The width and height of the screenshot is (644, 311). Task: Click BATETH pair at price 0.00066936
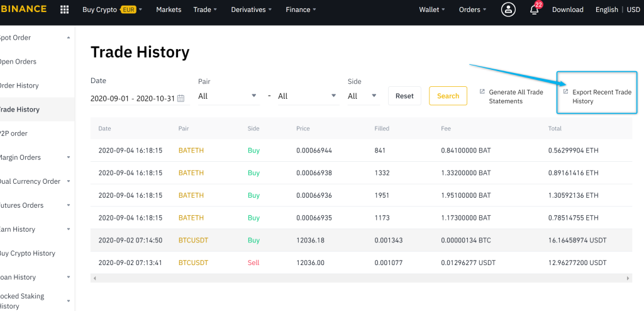pyautogui.click(x=191, y=195)
